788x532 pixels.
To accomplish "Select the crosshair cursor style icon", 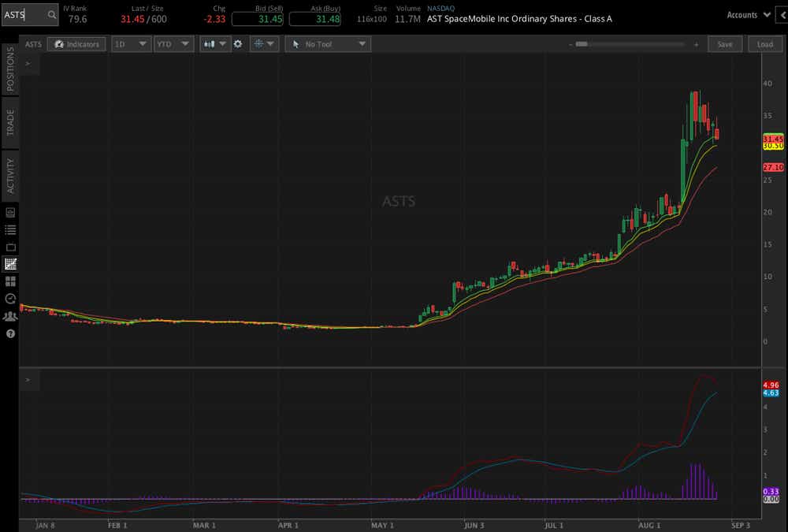I will 259,44.
